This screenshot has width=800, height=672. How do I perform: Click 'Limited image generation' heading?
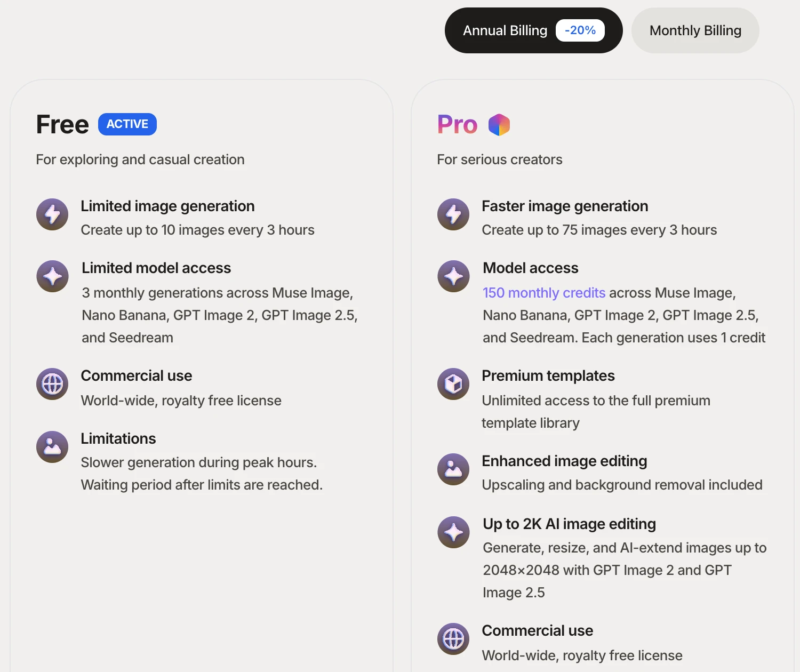[167, 206]
